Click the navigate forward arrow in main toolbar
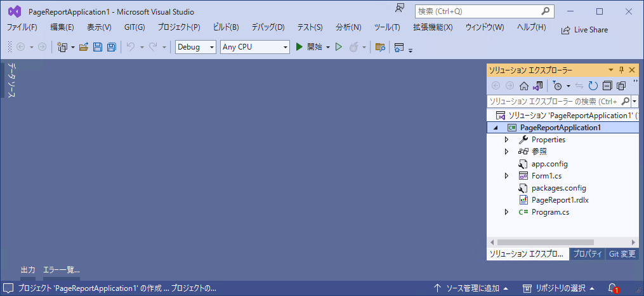Viewport: 644px width, 296px height. [x=42, y=47]
